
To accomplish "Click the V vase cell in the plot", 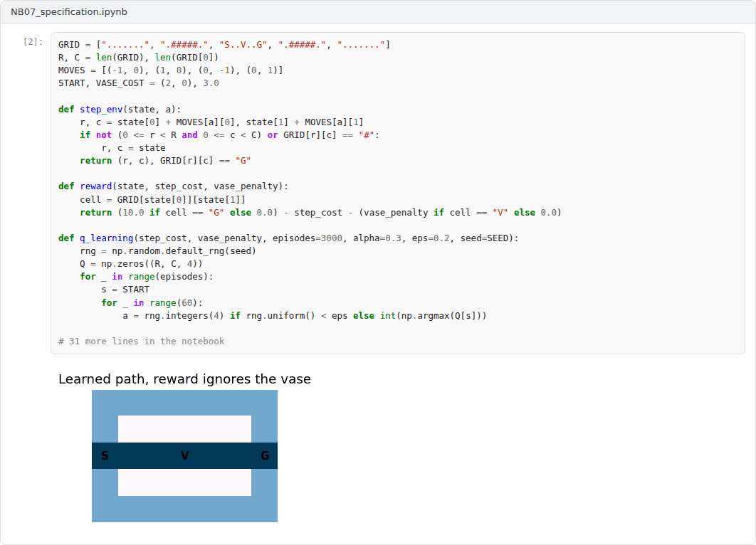I will pyautogui.click(x=184, y=455).
